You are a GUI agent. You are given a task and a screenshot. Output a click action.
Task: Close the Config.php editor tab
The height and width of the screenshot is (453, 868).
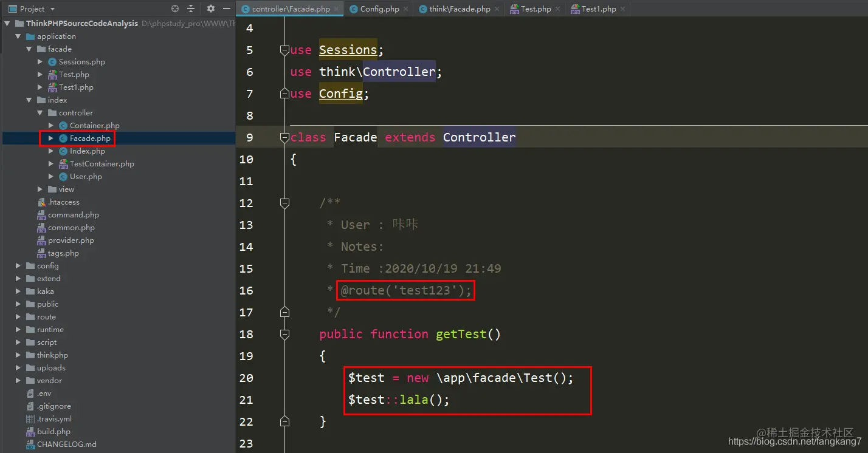coord(407,9)
